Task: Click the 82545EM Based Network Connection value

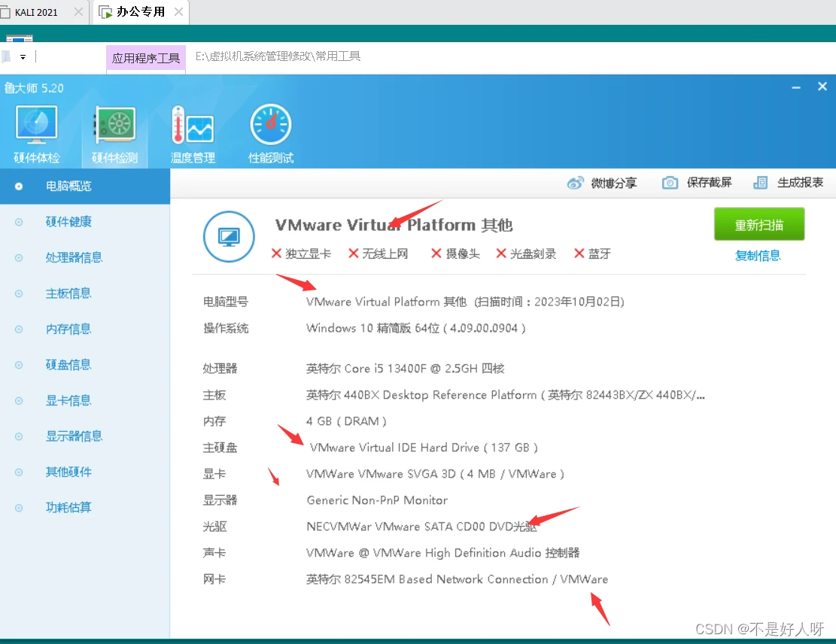Action: tap(457, 579)
